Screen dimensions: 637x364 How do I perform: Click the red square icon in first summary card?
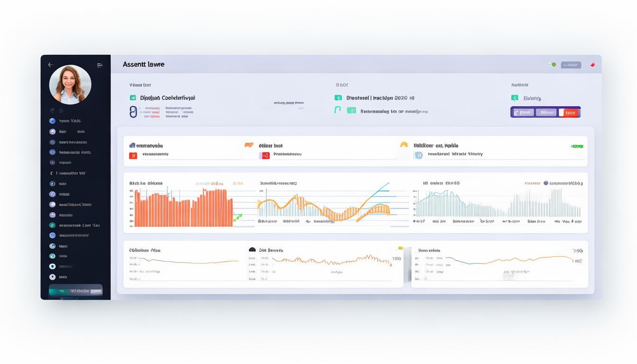[133, 155]
